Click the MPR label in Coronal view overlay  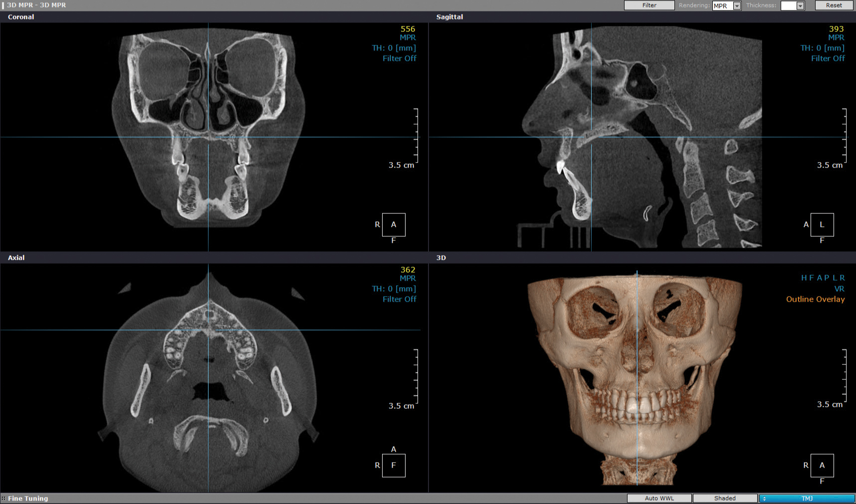tap(408, 37)
